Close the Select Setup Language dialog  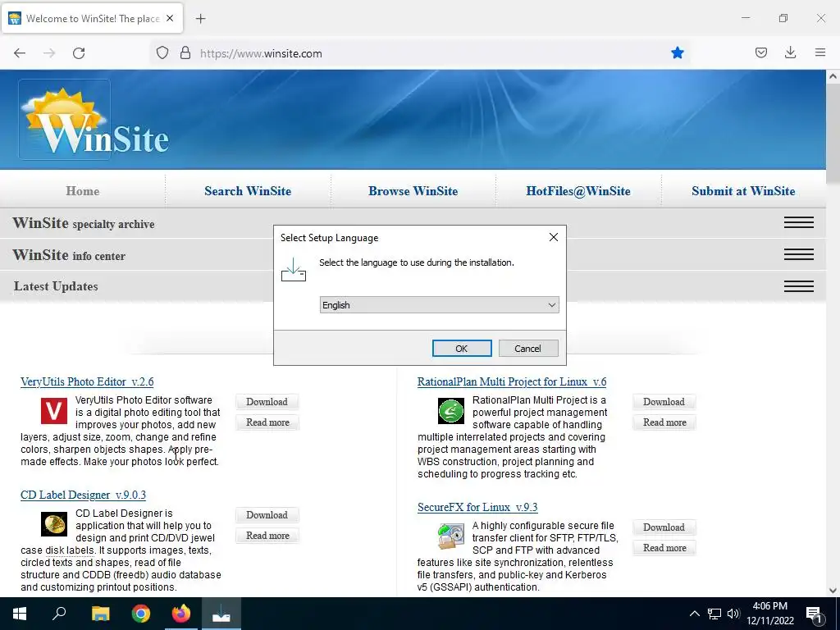coord(554,237)
